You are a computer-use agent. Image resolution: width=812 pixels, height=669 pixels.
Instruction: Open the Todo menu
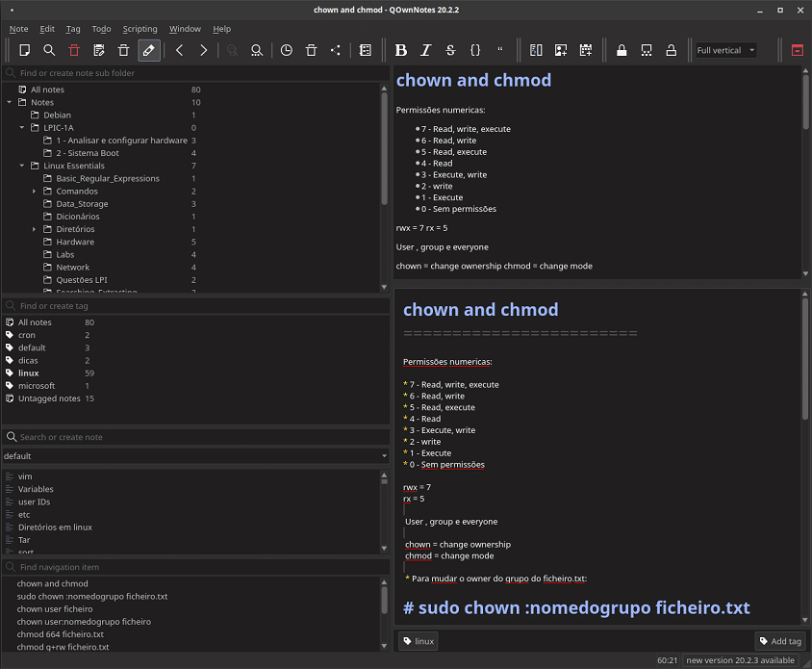click(101, 29)
